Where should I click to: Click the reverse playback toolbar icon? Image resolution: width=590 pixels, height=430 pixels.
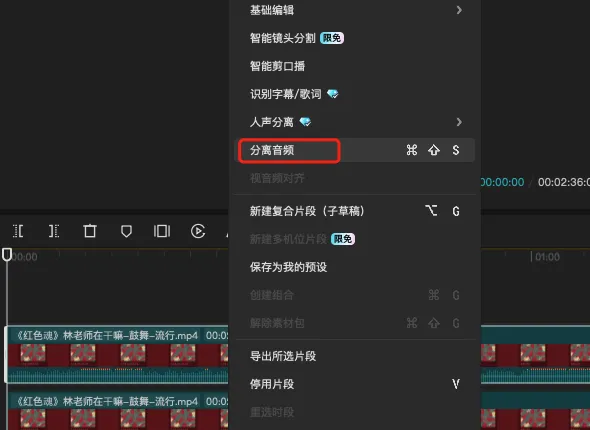tap(198, 231)
